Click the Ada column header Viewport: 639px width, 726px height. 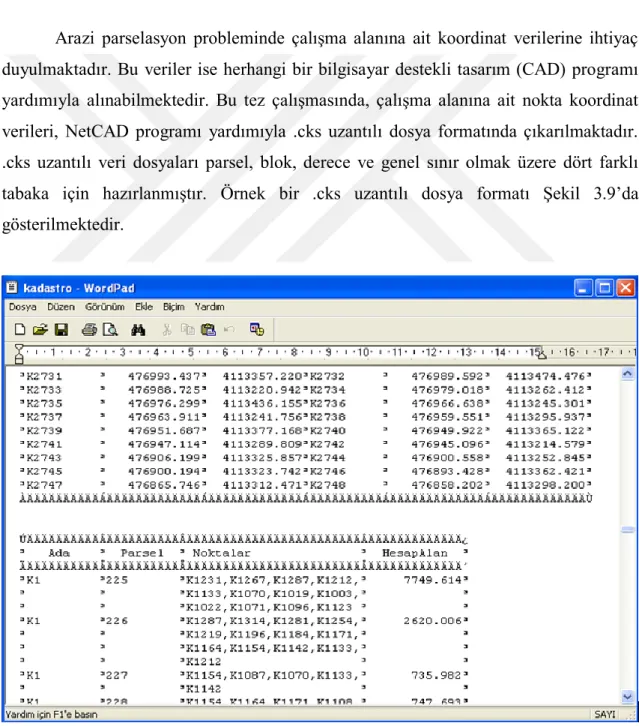click(59, 553)
